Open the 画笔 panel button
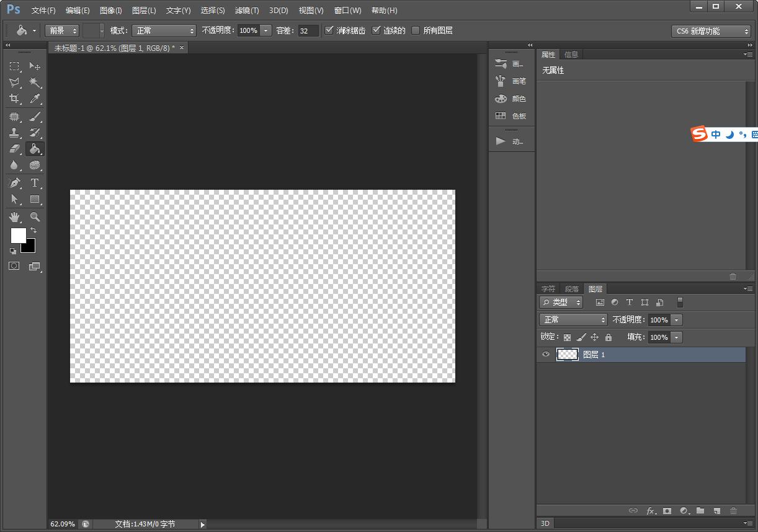This screenshot has width=758, height=532. point(511,81)
